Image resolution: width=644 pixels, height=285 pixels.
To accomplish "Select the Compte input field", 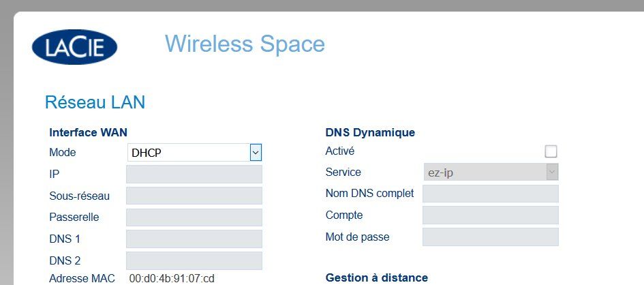I will [x=490, y=215].
